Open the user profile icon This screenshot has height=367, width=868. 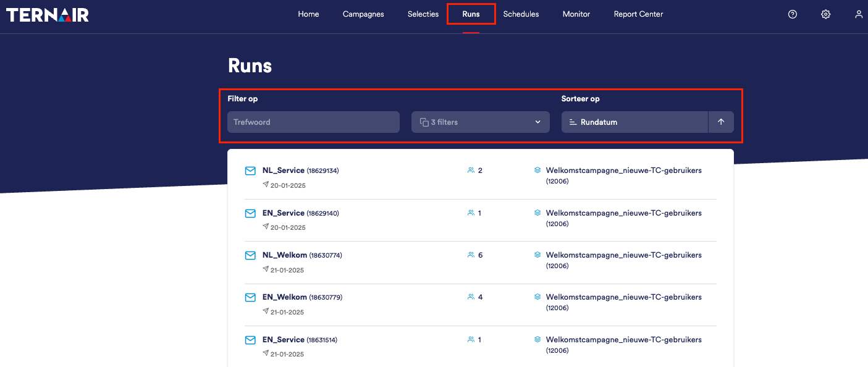tap(859, 14)
